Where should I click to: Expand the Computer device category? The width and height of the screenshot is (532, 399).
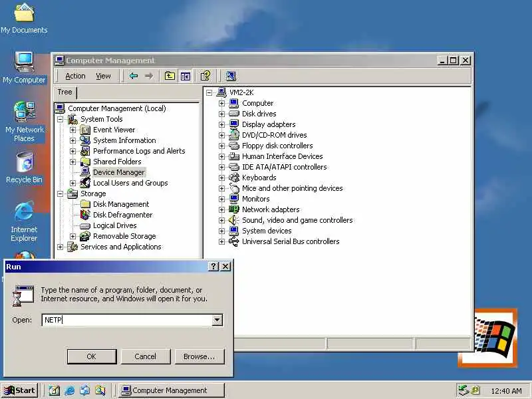coord(221,103)
